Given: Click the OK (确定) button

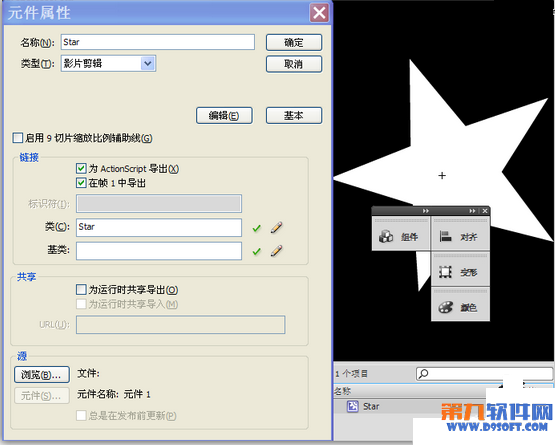Looking at the screenshot, I should pos(294,42).
